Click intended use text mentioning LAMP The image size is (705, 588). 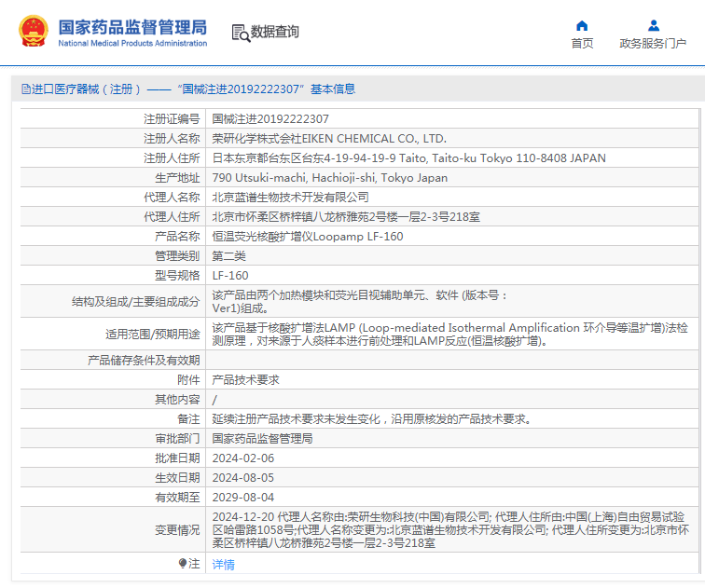450,335
